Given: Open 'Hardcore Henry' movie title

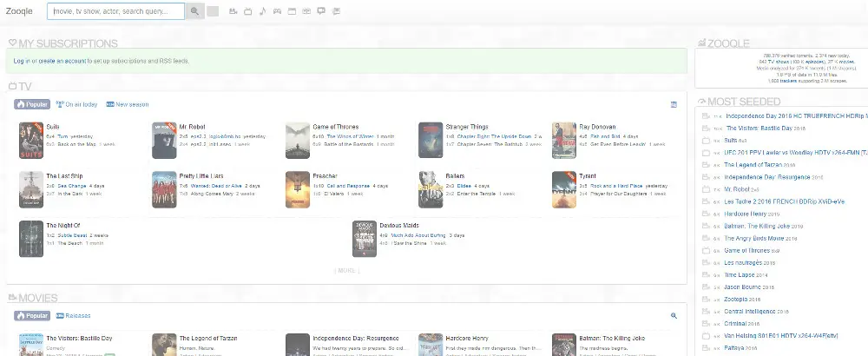Looking at the screenshot, I should [x=467, y=339].
